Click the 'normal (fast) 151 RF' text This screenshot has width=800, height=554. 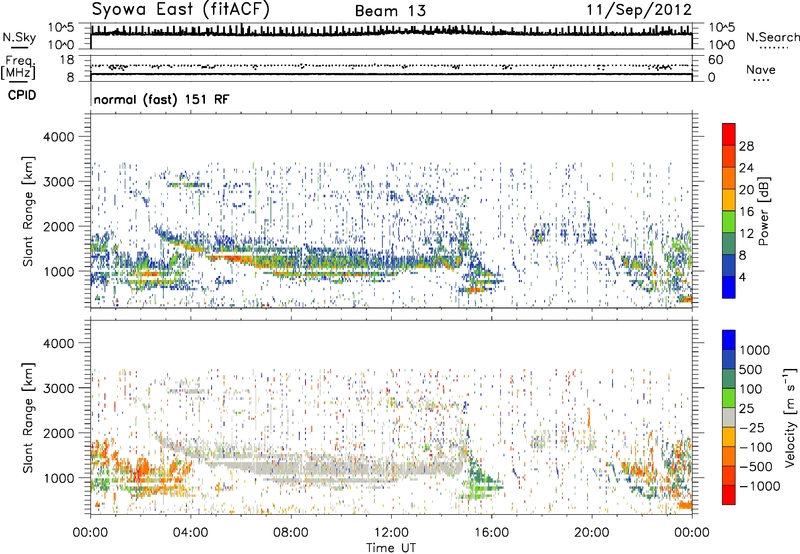[x=161, y=99]
